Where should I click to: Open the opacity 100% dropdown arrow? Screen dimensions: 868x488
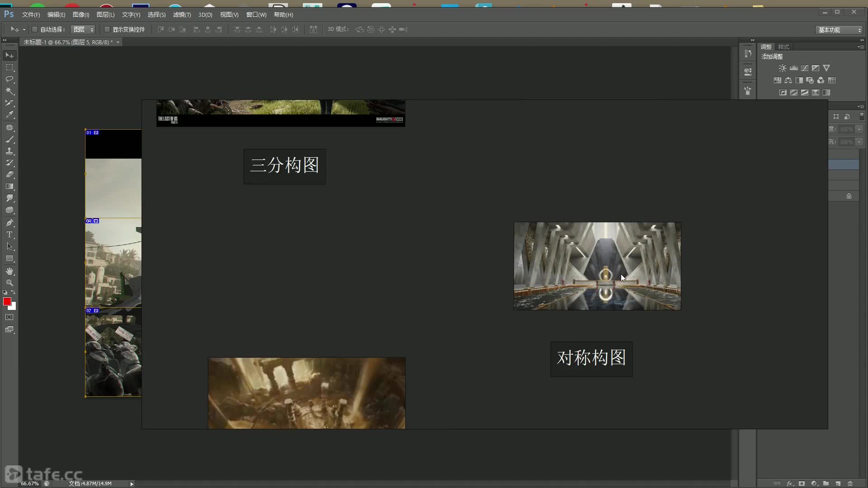point(859,129)
